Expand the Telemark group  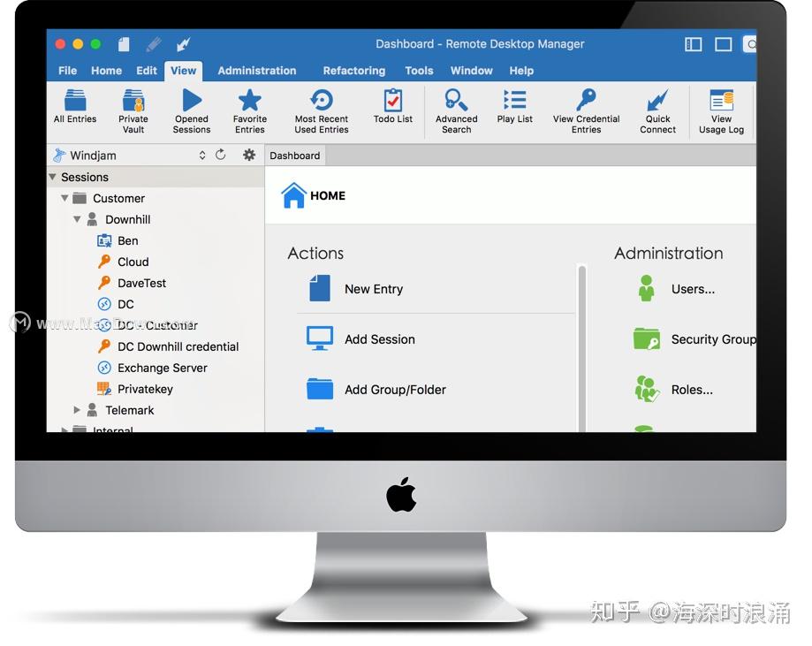(76, 410)
